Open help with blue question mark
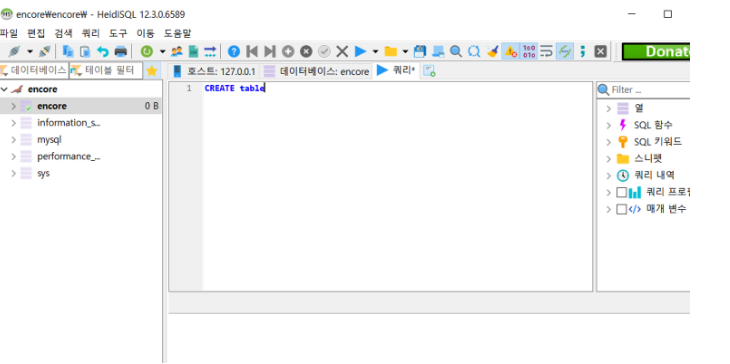This screenshot has width=730, height=364. coord(234,51)
